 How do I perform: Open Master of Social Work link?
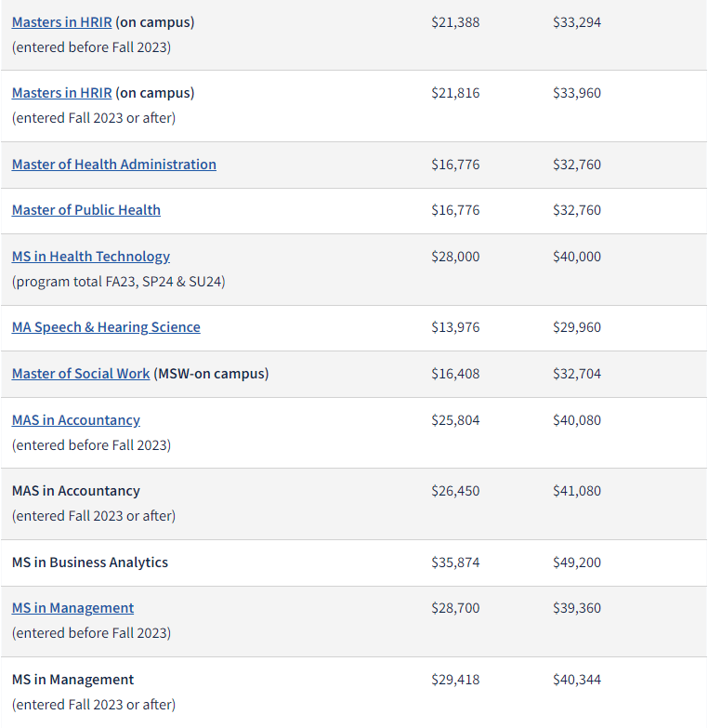(81, 374)
